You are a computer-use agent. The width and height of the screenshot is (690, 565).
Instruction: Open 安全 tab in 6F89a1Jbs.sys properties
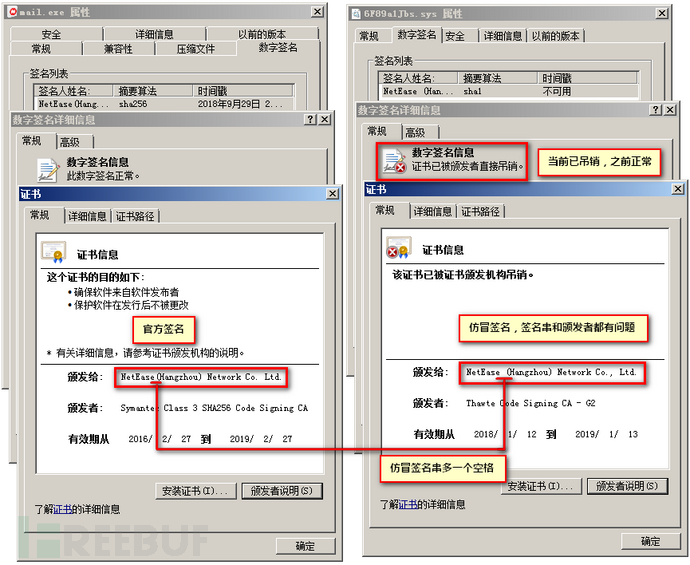459,36
